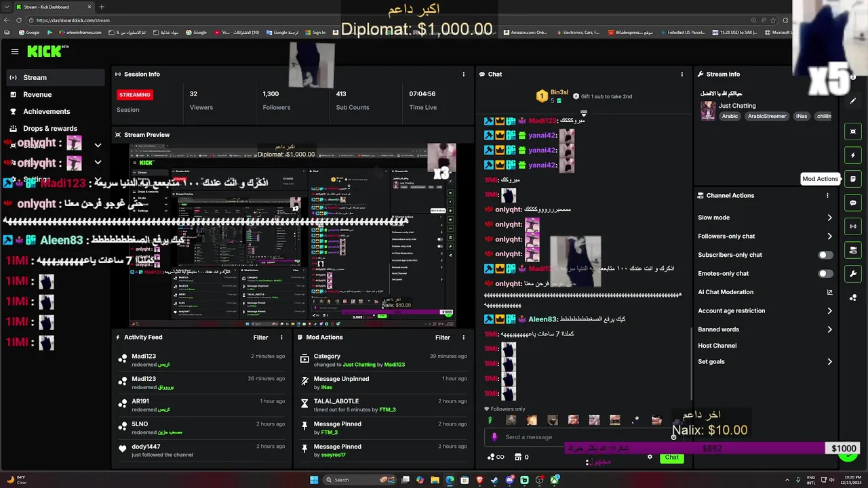868x488 pixels.
Task: Toggle Activity Feed lightning icon in right rail
Action: pyautogui.click(x=853, y=155)
